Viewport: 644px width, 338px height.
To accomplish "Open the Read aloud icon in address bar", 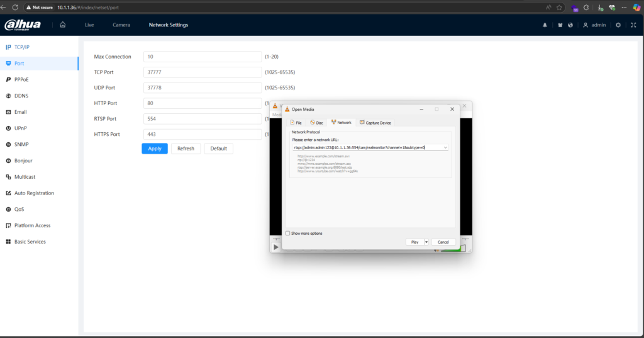I will coord(548,8).
